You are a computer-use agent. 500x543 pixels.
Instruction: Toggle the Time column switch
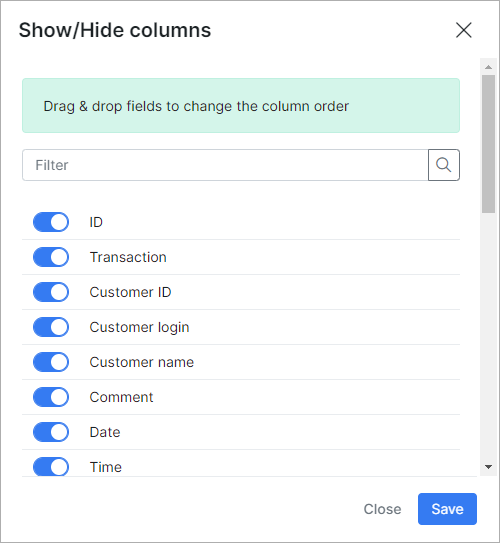point(51,466)
